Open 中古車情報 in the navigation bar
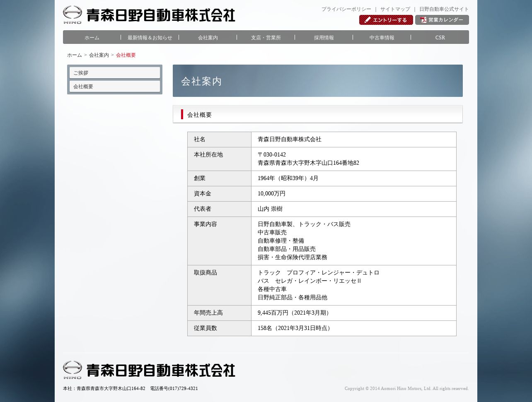The image size is (532, 402). point(382,37)
